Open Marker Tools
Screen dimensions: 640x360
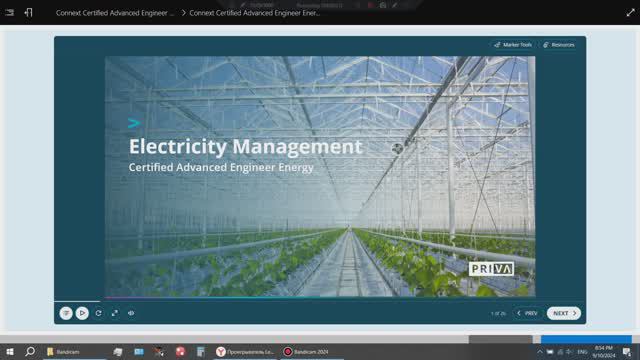pos(513,45)
